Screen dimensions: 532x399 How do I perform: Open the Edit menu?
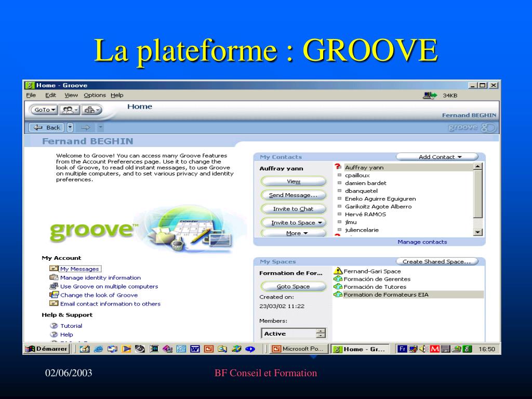(x=50, y=96)
